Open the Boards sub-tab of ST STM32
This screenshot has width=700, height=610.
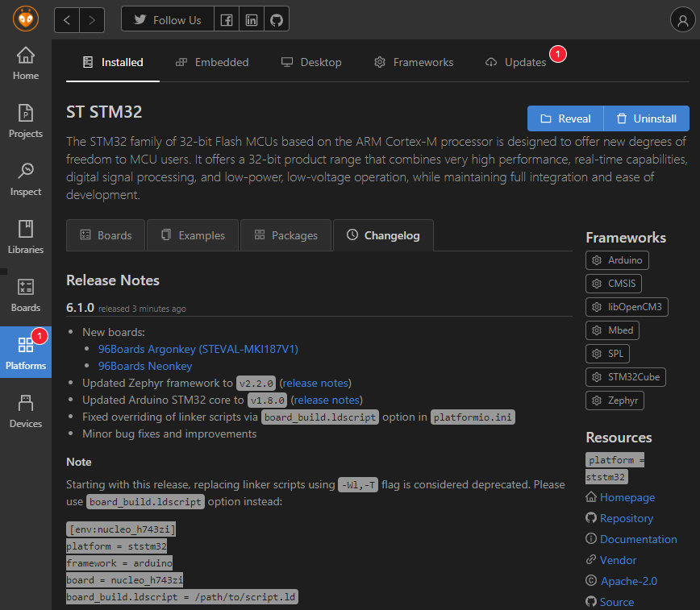106,235
